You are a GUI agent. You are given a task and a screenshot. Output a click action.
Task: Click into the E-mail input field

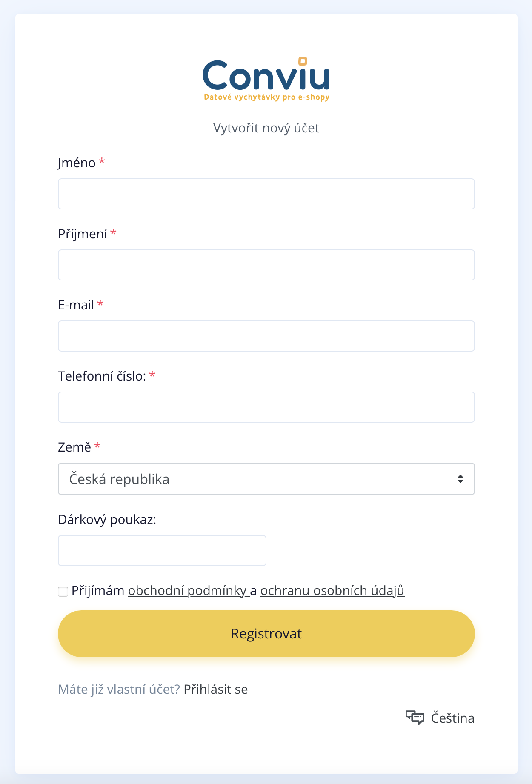point(266,336)
